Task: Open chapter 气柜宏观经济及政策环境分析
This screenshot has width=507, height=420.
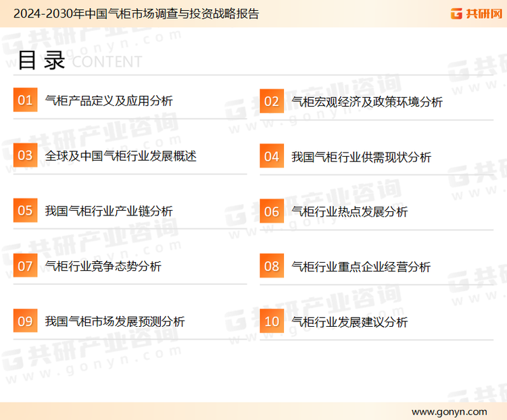Action: (x=366, y=102)
